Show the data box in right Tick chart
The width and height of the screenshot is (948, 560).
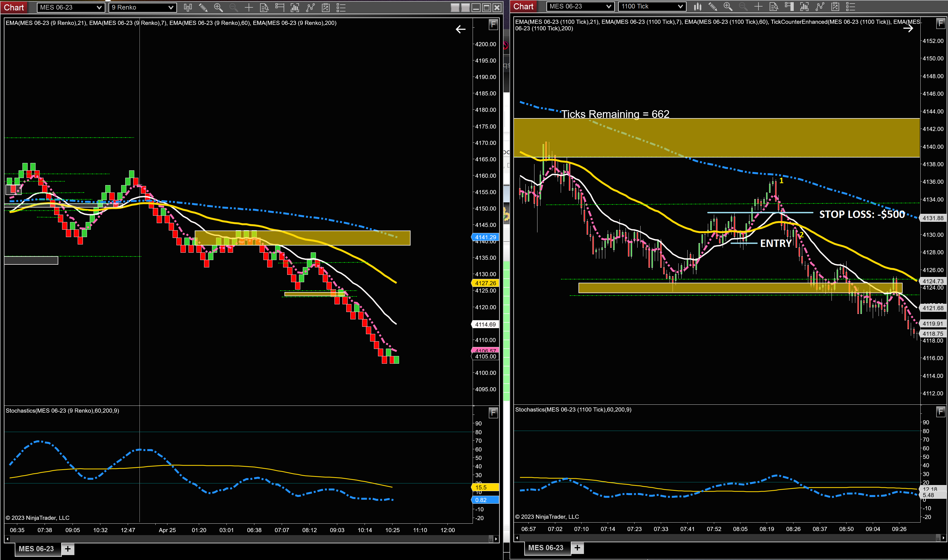[774, 6]
